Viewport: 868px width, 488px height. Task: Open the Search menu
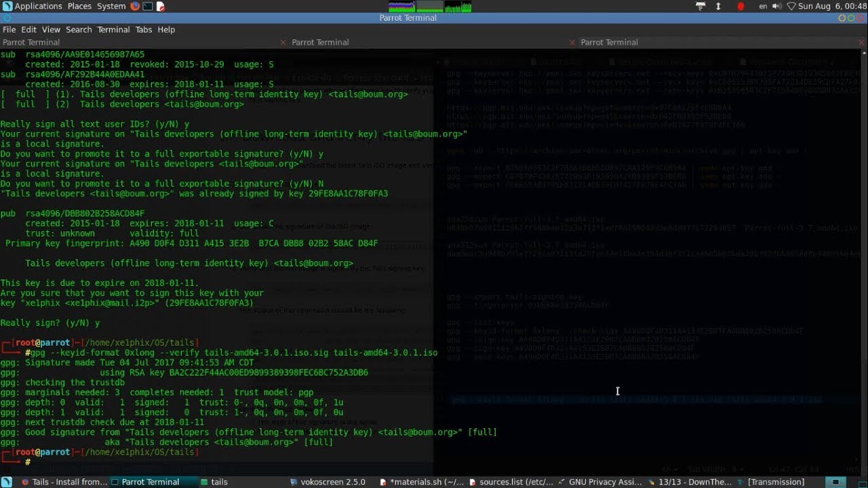coord(79,30)
